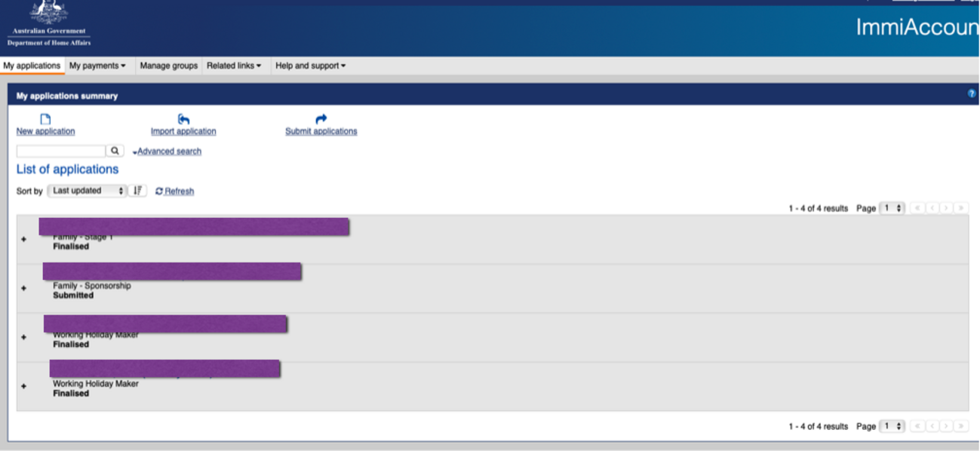This screenshot has height=451, width=980.
Task: Expand the Family - Sponsorship application row
Action: [23, 288]
